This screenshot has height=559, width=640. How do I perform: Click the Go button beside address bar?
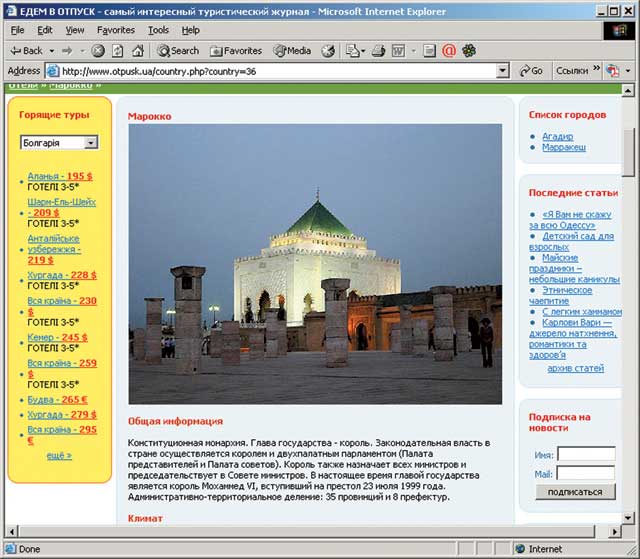click(x=531, y=71)
